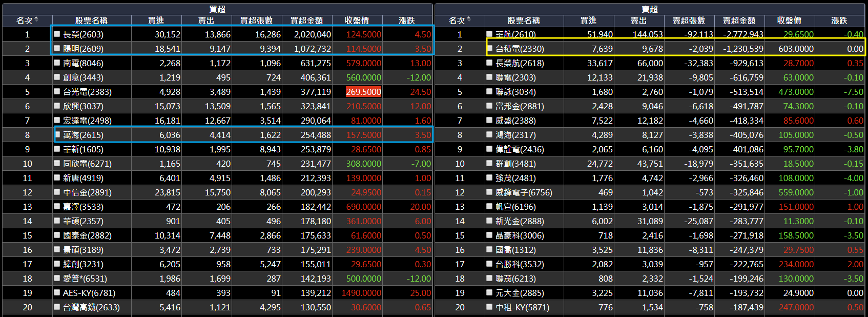Open stock 華碩(2357)
Screen dimensions: 868x317
coord(83,221)
